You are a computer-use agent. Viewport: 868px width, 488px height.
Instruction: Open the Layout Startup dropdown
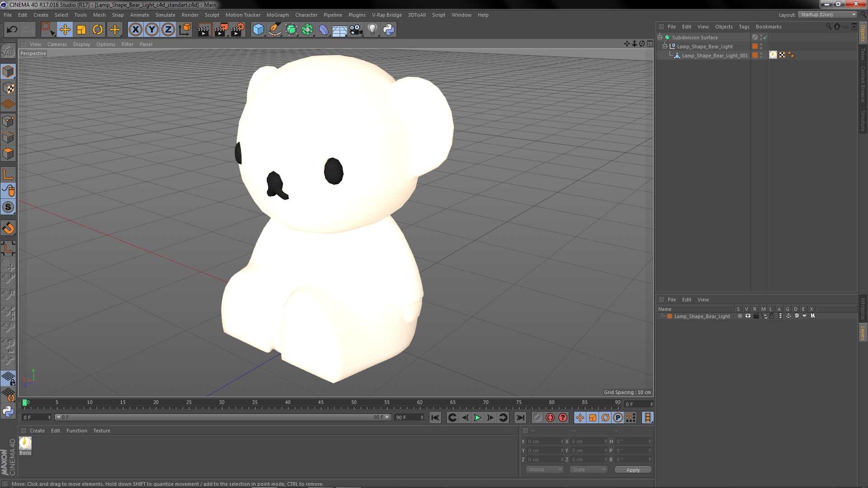tap(828, 15)
